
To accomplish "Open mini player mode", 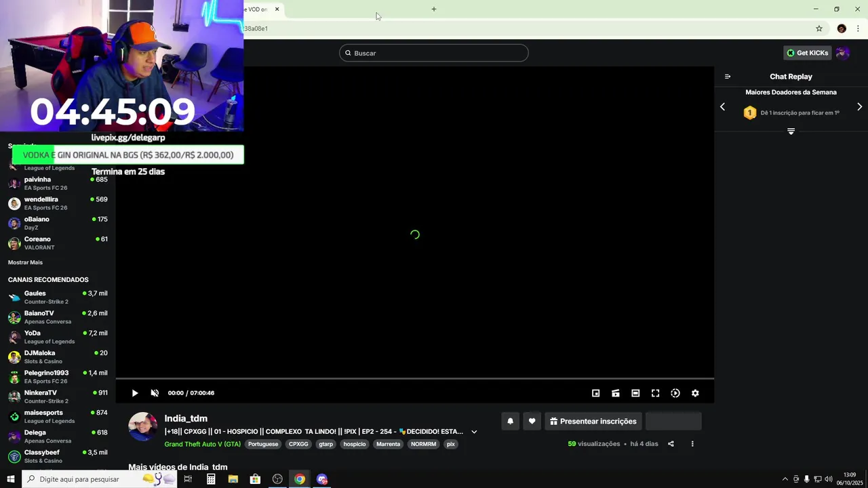I will coord(596,393).
